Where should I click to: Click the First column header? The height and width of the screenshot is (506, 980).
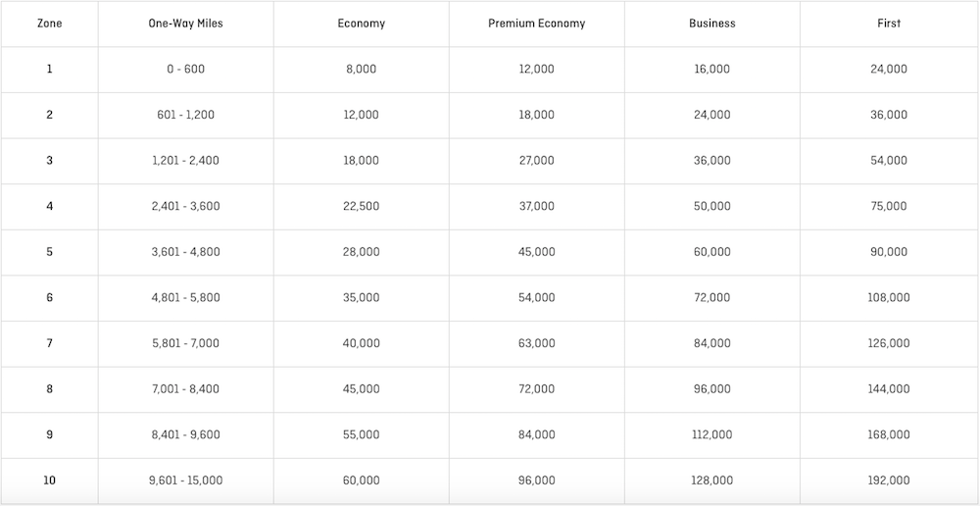(x=889, y=24)
